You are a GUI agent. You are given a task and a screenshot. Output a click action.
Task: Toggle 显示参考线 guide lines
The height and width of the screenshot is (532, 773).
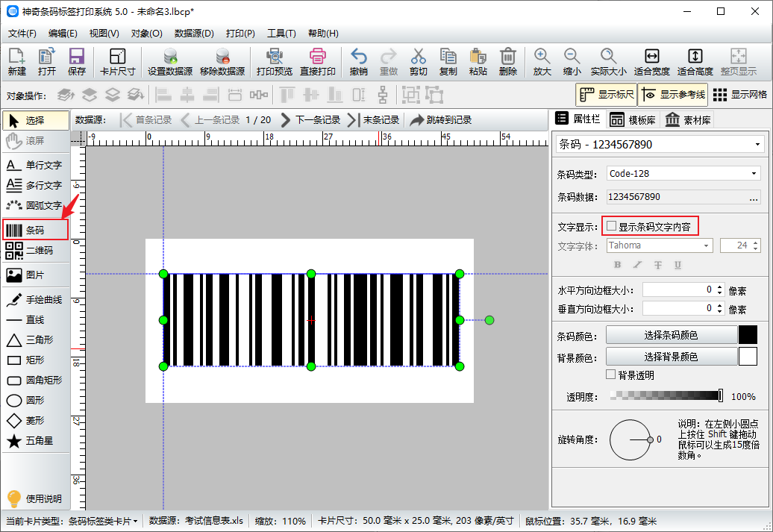pyautogui.click(x=673, y=94)
